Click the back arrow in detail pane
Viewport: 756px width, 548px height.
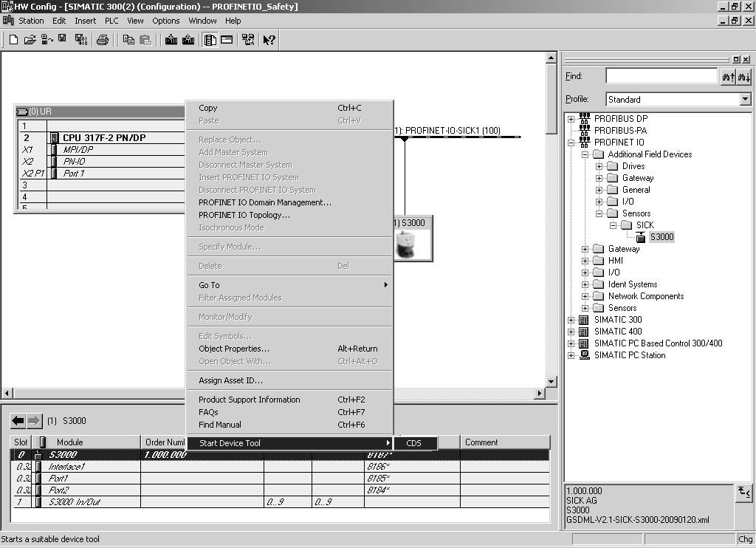click(18, 421)
